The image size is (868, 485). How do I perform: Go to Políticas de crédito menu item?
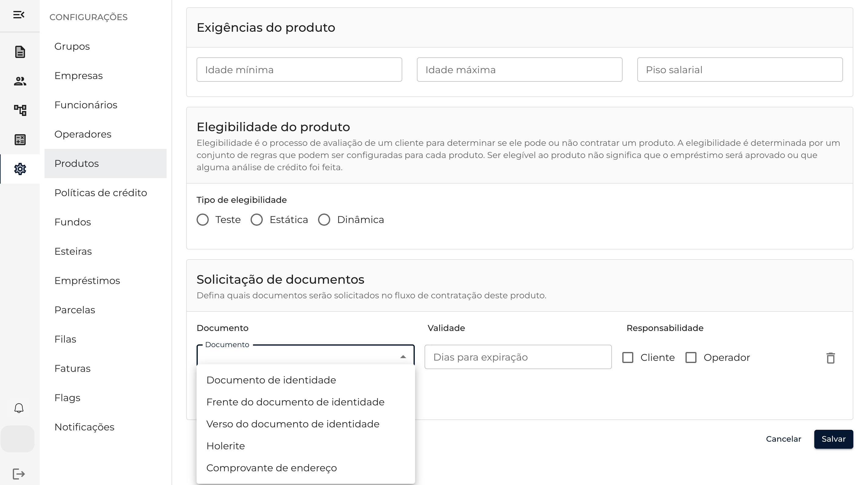click(x=100, y=193)
